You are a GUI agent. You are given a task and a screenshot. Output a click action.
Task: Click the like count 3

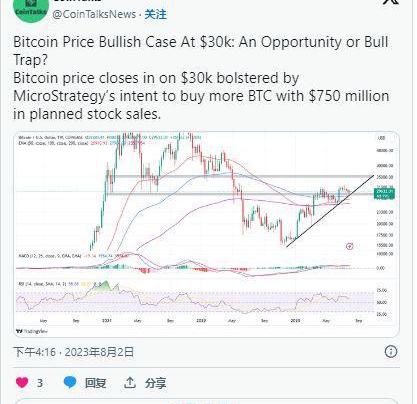pos(40,383)
